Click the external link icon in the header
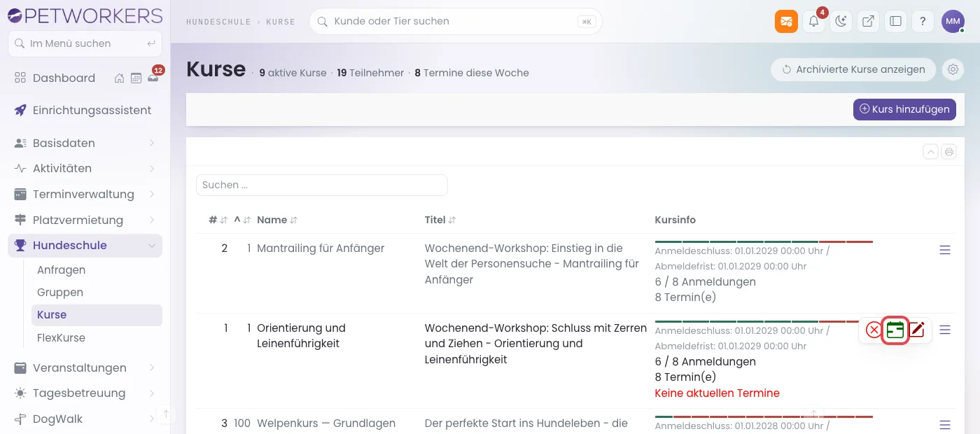 pyautogui.click(x=868, y=21)
